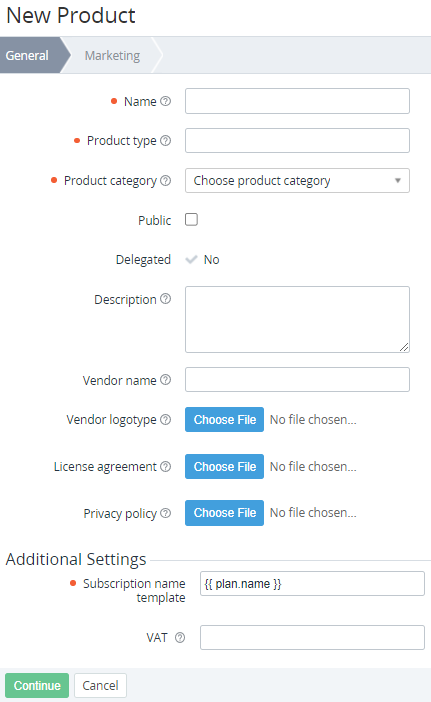
Task: Expand Choose product category dropdown
Action: 297,180
